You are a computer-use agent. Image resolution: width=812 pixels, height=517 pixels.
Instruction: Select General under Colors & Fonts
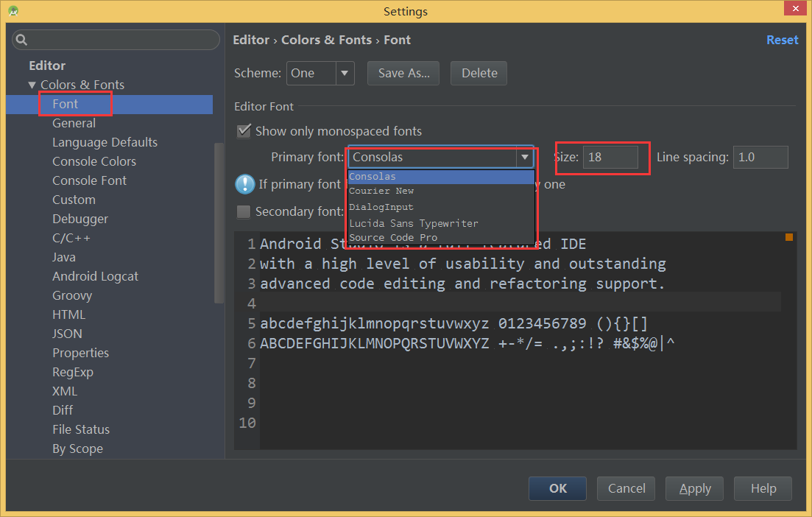pyautogui.click(x=74, y=123)
